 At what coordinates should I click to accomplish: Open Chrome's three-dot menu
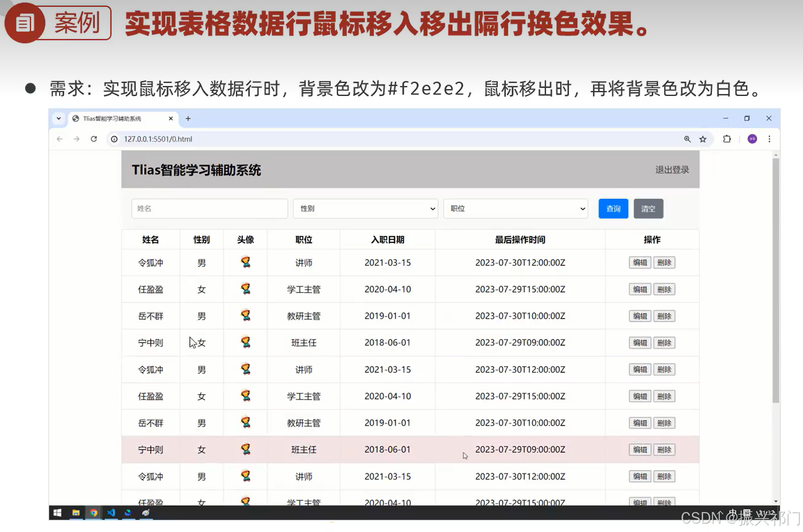(x=770, y=139)
